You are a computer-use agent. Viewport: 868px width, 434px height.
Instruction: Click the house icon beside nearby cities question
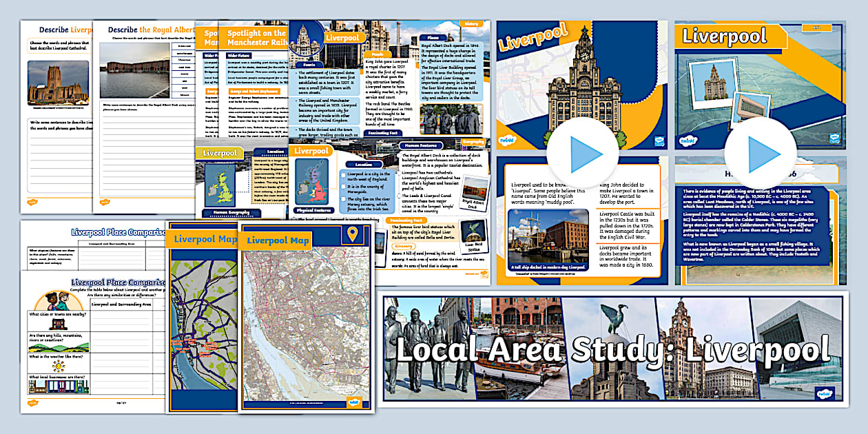pos(58,323)
